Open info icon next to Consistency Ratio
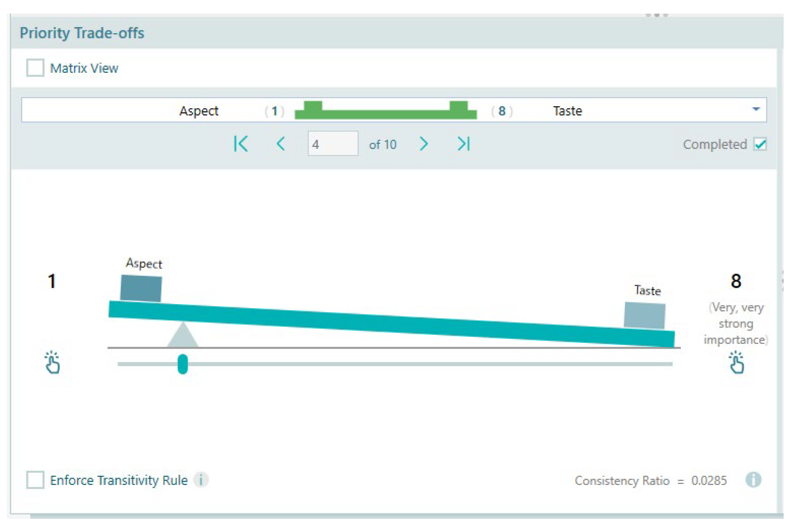 [753, 480]
